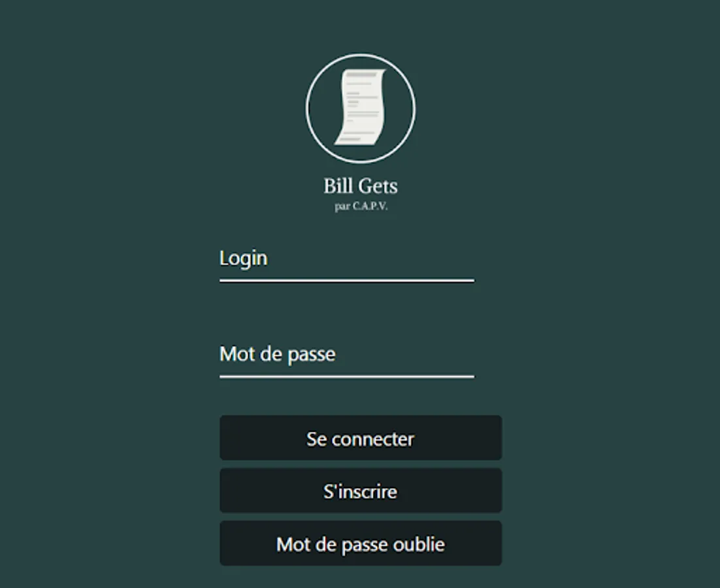Click the Mot de passe oublie button

point(361,544)
